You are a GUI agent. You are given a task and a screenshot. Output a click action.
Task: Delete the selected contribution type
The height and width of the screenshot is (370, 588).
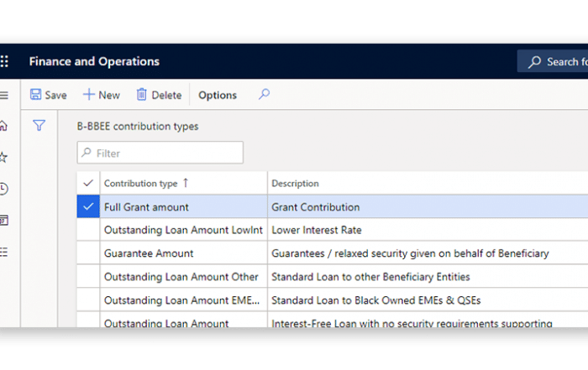click(x=159, y=95)
